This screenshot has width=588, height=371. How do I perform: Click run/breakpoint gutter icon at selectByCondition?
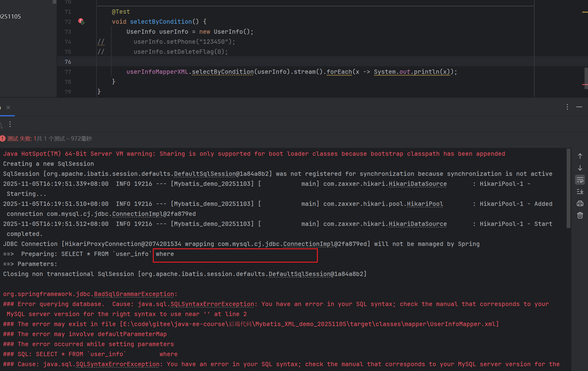(81, 21)
